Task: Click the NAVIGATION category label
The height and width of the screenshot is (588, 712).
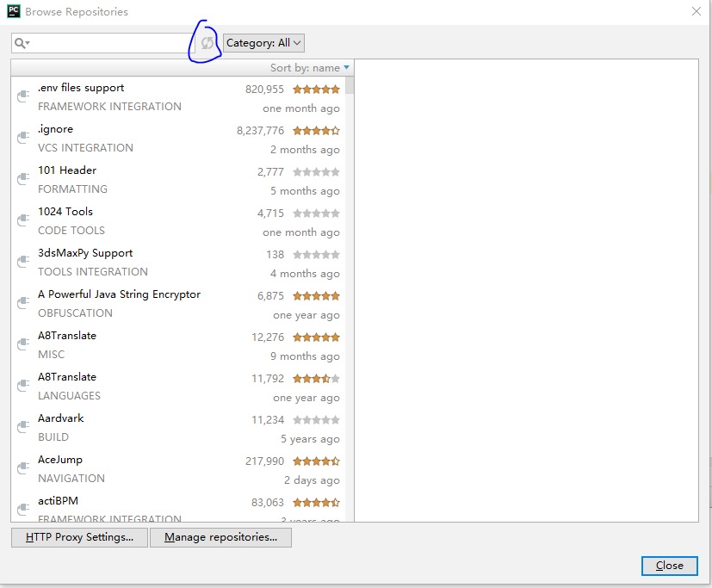Action: [71, 479]
